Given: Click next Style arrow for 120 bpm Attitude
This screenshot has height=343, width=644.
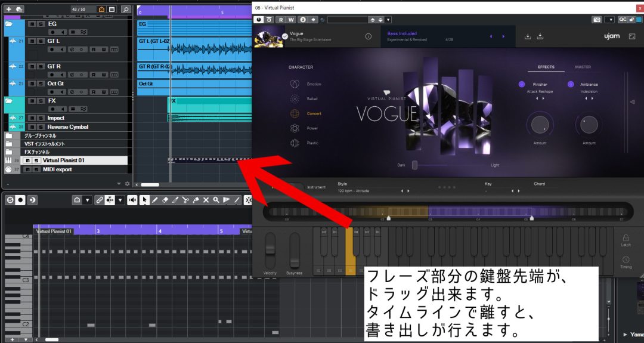Looking at the screenshot, I should tap(408, 191).
